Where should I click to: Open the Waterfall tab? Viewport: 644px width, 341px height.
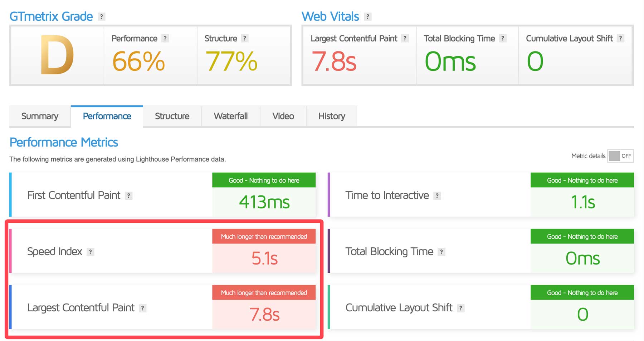coord(231,116)
